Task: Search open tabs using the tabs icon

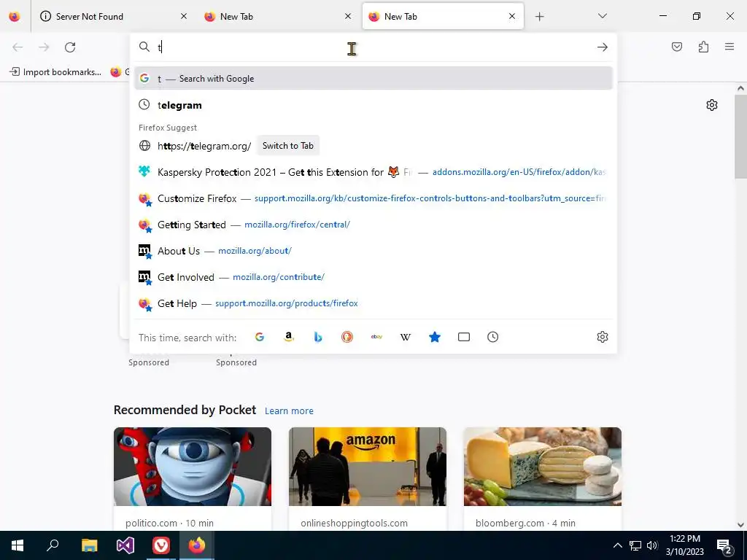Action: tap(463, 337)
